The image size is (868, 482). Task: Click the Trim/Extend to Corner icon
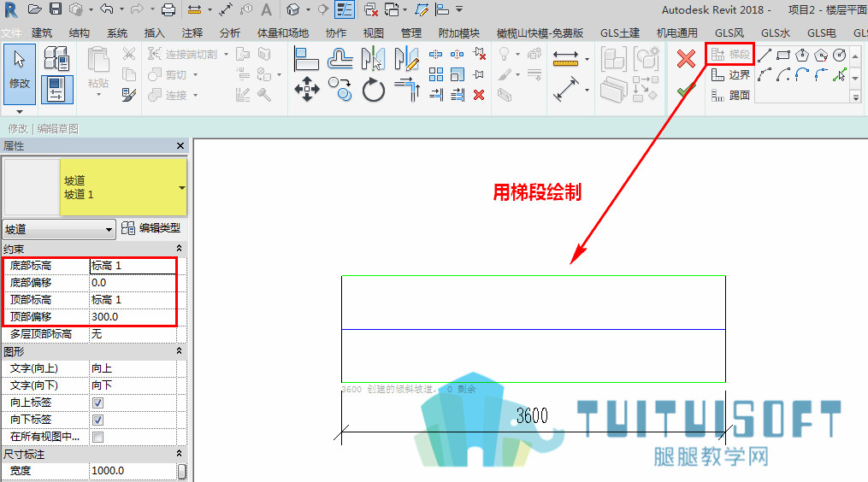pyautogui.click(x=407, y=89)
